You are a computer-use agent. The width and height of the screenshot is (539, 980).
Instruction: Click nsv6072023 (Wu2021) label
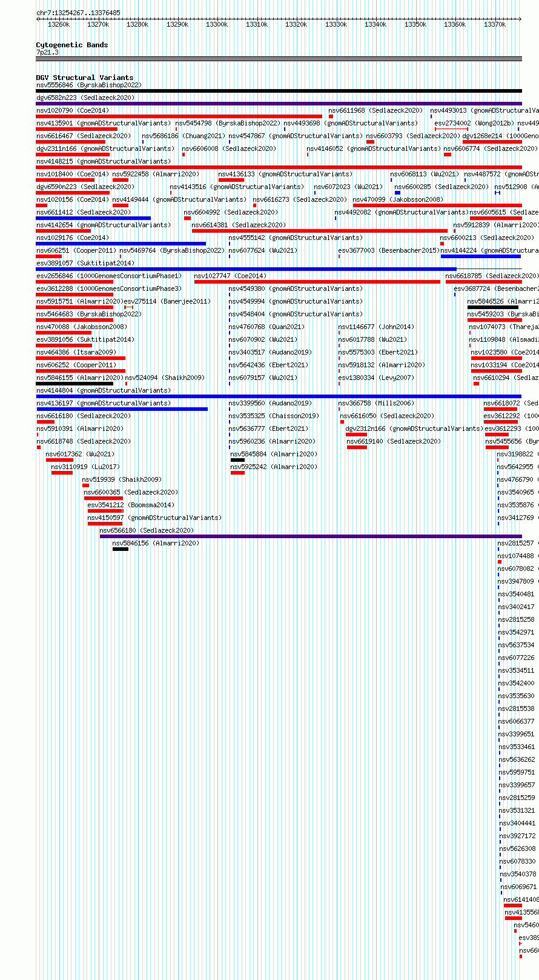click(x=348, y=187)
